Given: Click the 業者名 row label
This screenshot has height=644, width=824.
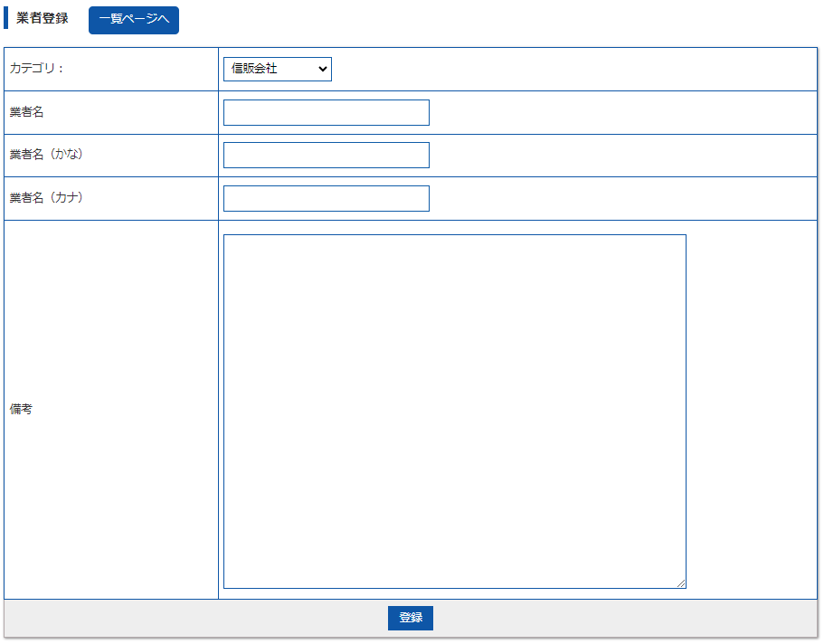Looking at the screenshot, I should pyautogui.click(x=27, y=112).
